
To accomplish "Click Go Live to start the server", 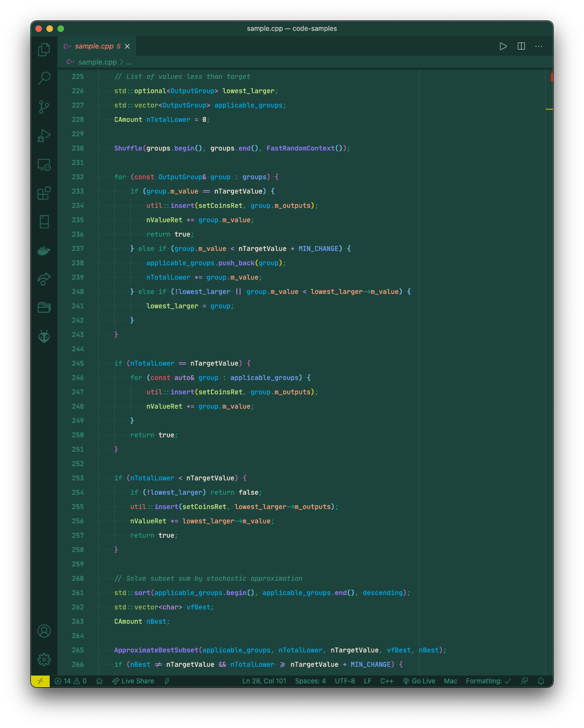I will point(420,681).
